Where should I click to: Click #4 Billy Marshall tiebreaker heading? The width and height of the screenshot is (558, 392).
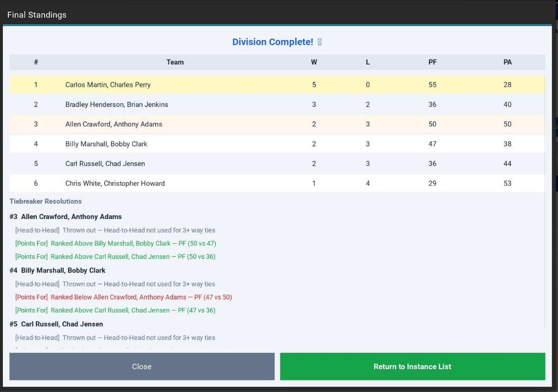[57, 270]
